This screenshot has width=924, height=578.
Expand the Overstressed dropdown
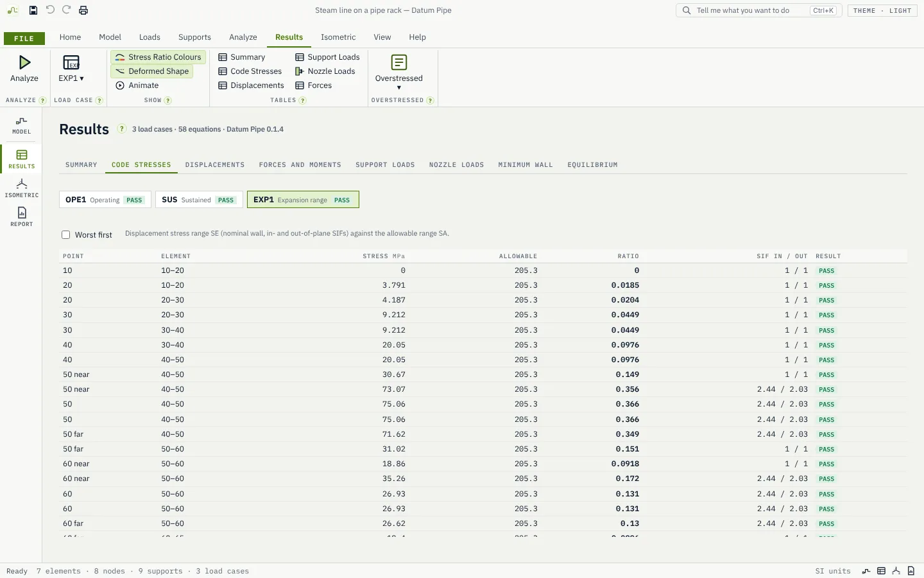399,72
